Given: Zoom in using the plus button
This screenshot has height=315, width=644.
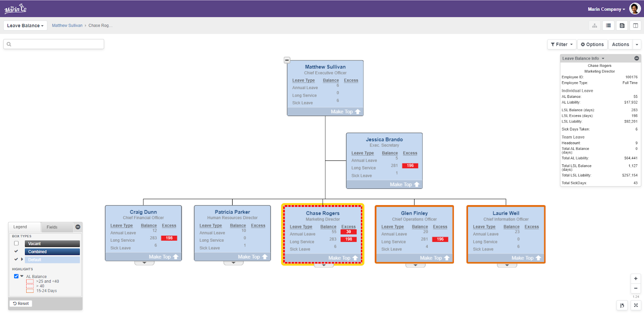Looking at the screenshot, I should [636, 278].
